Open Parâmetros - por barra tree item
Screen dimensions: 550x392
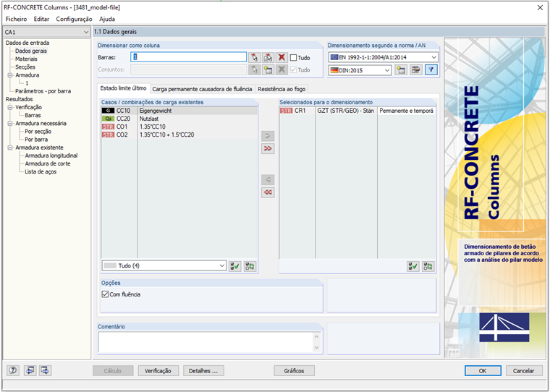[43, 91]
